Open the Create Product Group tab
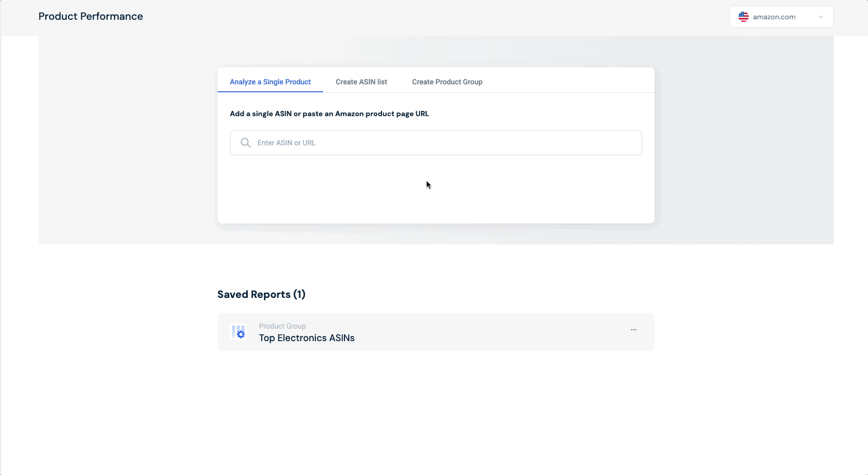Viewport: 868px width, 475px height. [447, 82]
